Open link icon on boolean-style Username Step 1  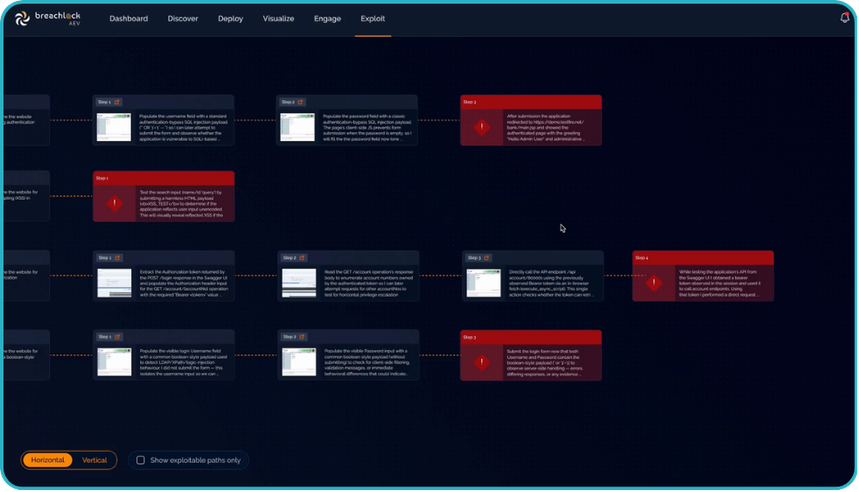click(117, 337)
